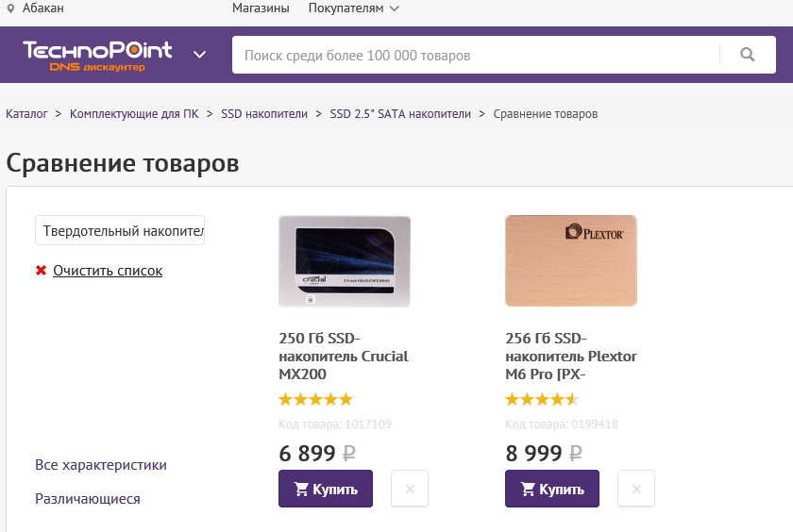The image size is (793, 532).
Task: Click the Абакан city location pin icon
Action: [x=10, y=8]
